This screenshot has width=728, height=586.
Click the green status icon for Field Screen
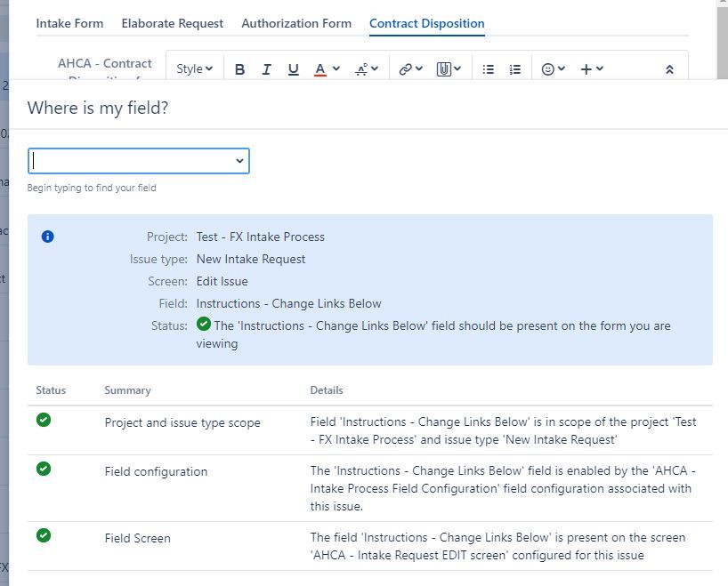(44, 538)
